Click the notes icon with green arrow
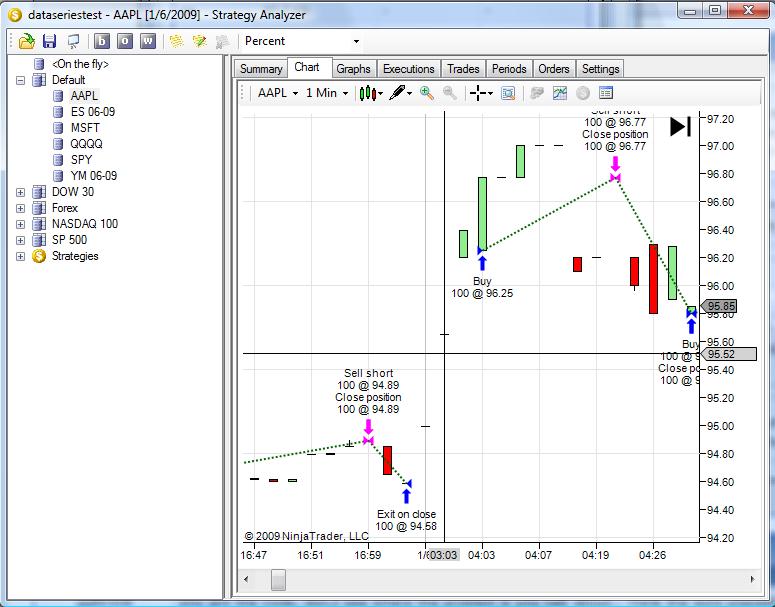 (200, 41)
